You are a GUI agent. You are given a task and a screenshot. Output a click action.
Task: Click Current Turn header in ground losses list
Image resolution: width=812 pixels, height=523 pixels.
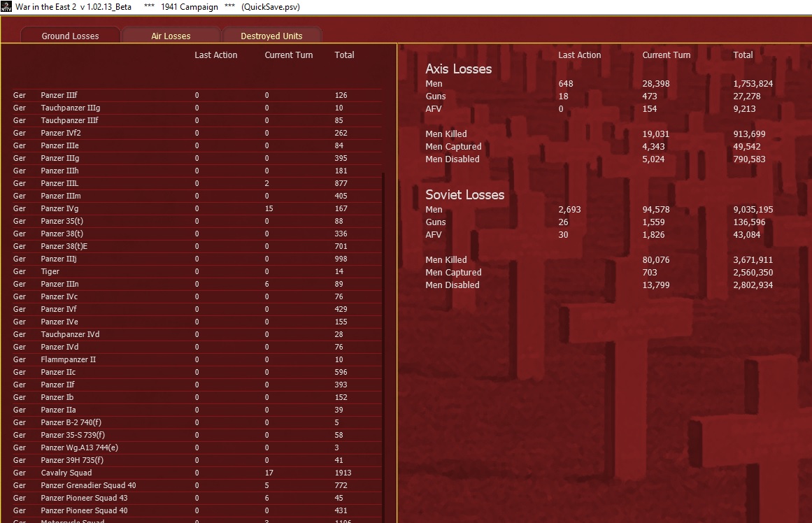289,55
